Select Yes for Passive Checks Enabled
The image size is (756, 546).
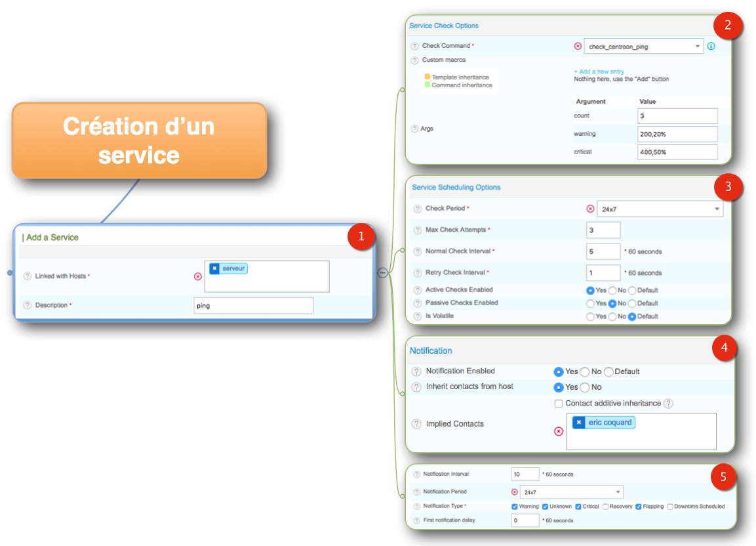click(x=591, y=303)
